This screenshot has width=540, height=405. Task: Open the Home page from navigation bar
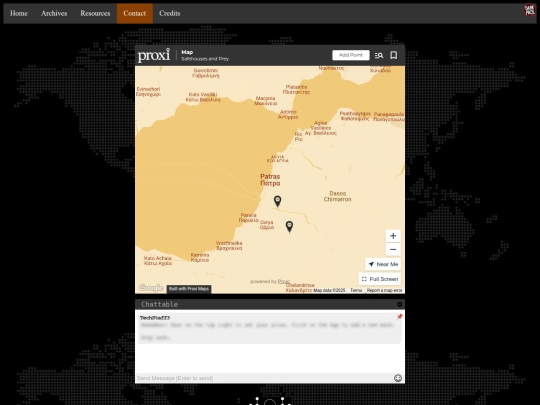pos(19,13)
